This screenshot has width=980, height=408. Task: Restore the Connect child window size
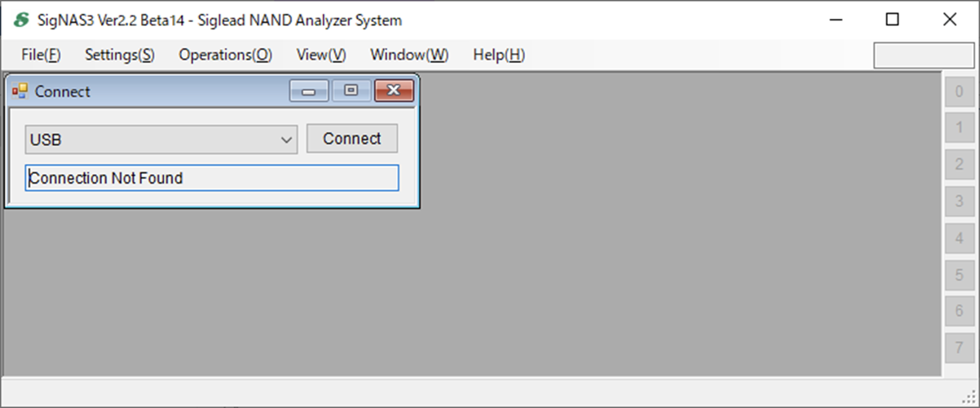click(x=351, y=91)
